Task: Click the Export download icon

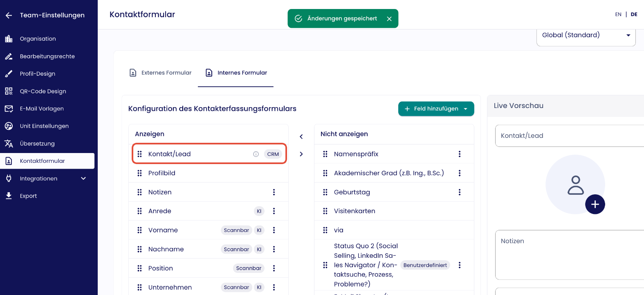Action: (x=9, y=196)
